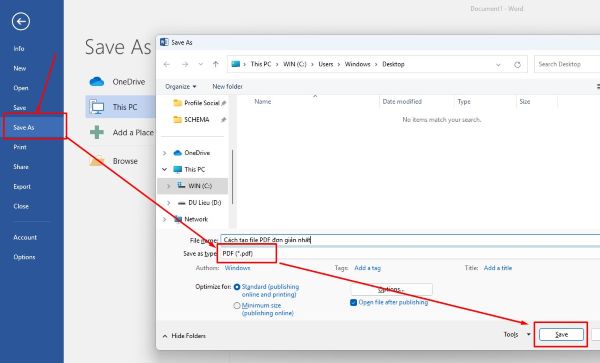Click Users in the address path
This screenshot has height=363, width=600.
pos(326,64)
